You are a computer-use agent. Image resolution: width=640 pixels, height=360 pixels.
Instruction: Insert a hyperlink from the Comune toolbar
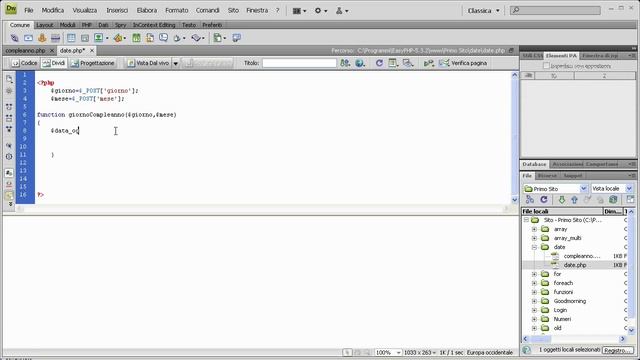coord(14,38)
